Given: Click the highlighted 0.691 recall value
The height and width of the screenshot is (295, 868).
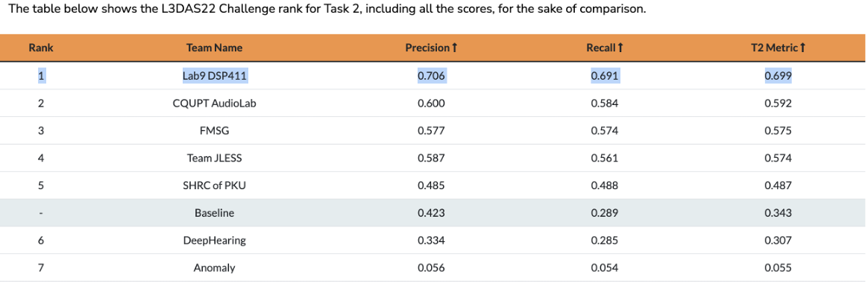Looking at the screenshot, I should pyautogui.click(x=605, y=76).
